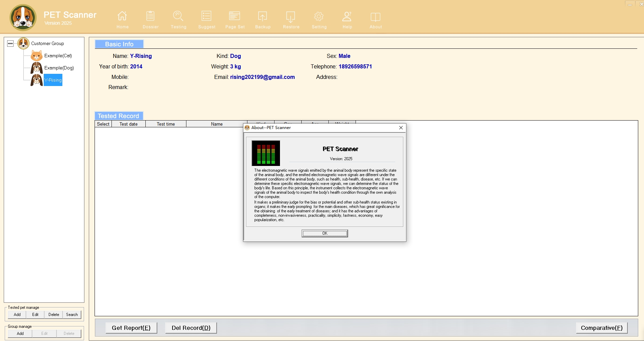
Task: Click the Example(Dog) dog icon
Action: click(x=37, y=68)
